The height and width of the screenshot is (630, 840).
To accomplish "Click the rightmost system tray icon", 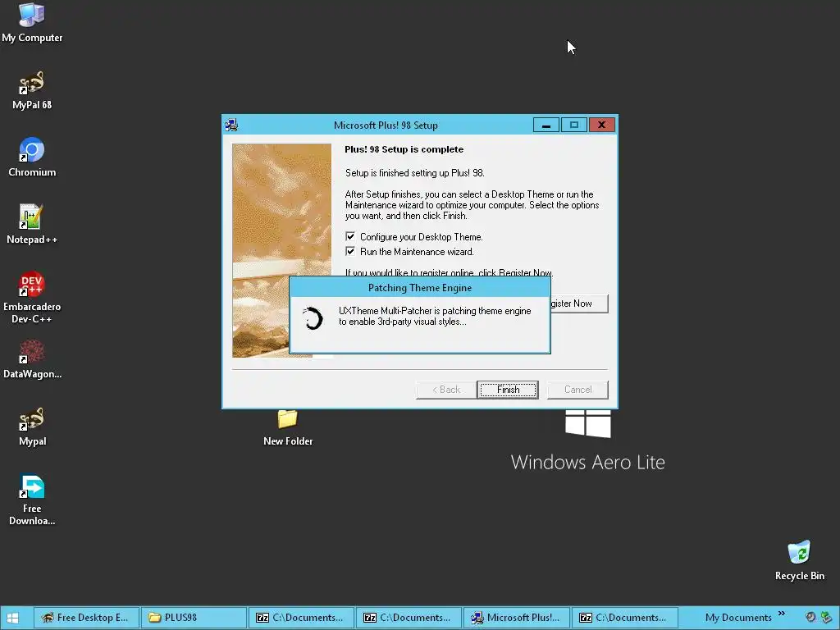I will 827,617.
